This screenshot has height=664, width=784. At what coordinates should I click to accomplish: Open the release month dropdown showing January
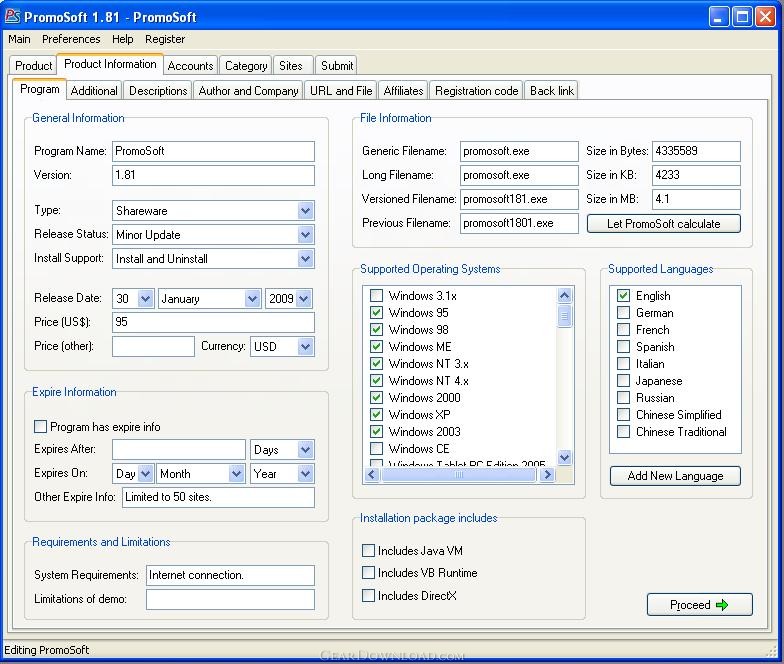coord(252,298)
